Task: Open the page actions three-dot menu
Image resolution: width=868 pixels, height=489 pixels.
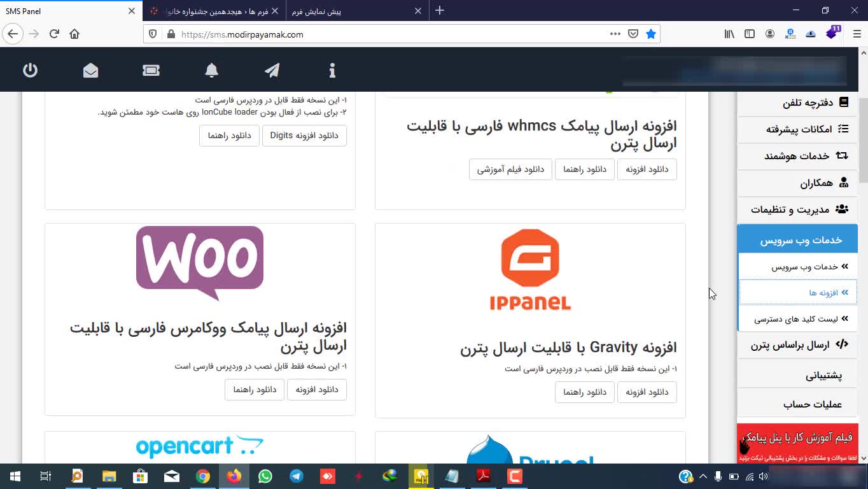Action: point(615,34)
